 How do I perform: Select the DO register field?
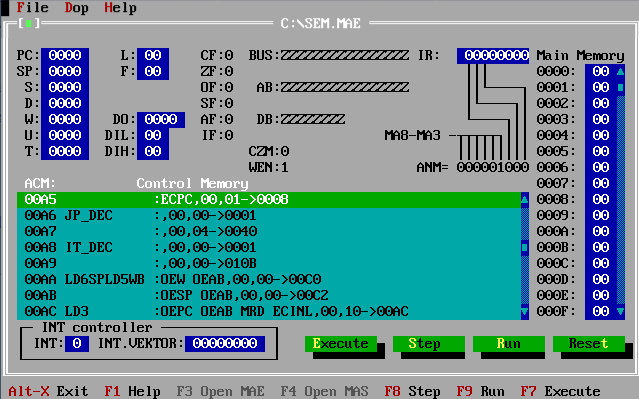click(x=161, y=119)
